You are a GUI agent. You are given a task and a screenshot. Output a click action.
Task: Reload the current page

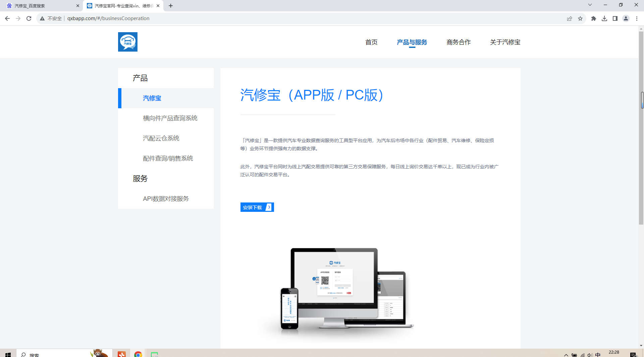point(29,18)
